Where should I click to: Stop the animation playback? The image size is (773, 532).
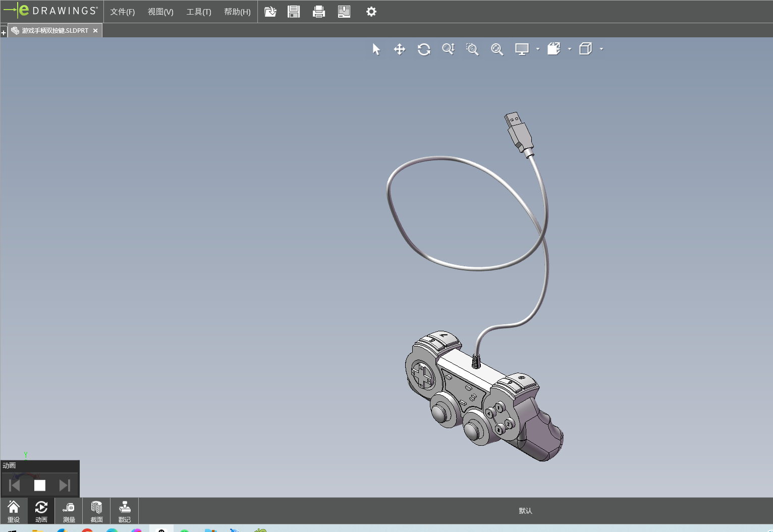pyautogui.click(x=40, y=485)
